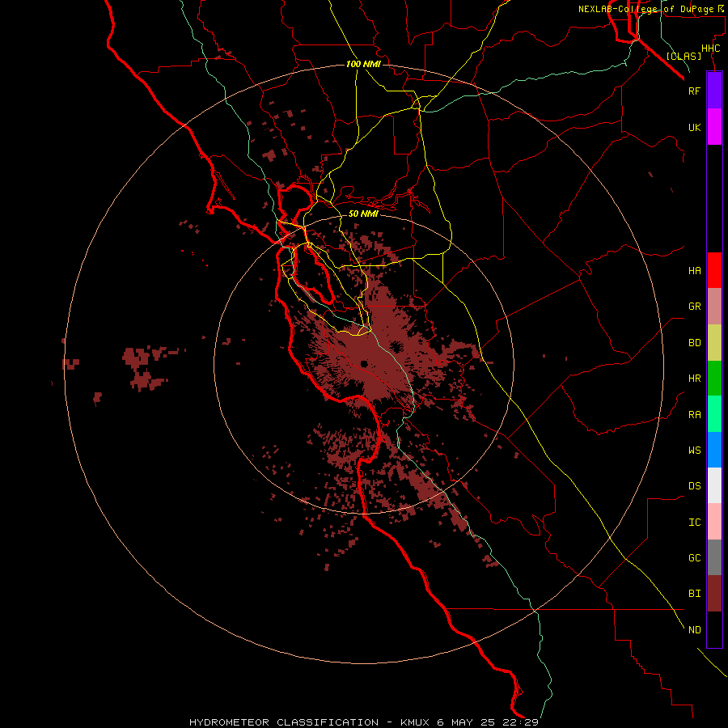Click the DS white legend swatch

point(714,485)
